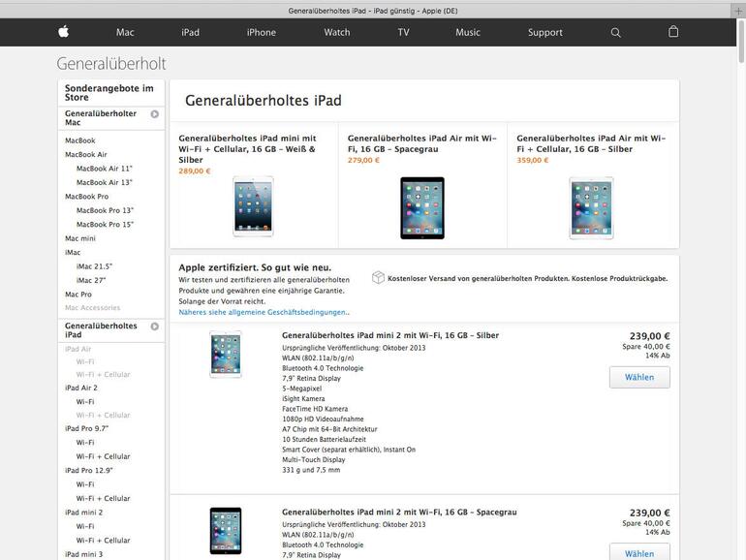Open Music in the navigation bar
The height and width of the screenshot is (560, 746).
tap(468, 32)
